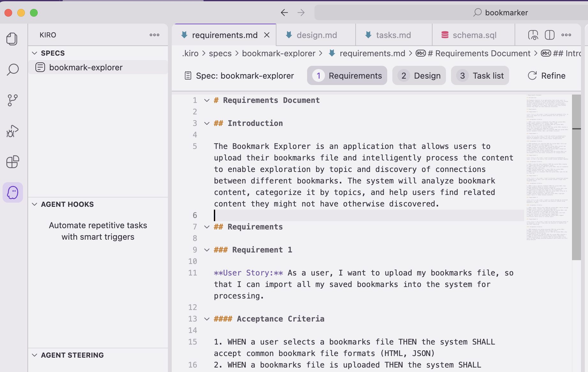Screen dimensions: 588x372
Task: Click the schema.sql database icon
Action: point(445,35)
